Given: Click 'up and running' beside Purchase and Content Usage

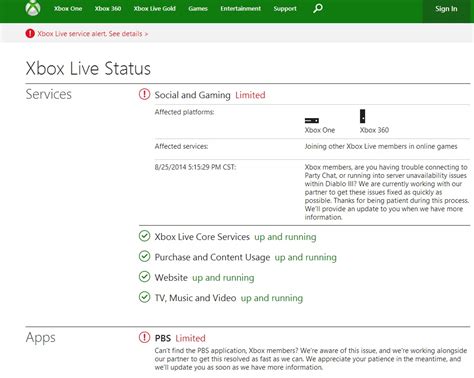Looking at the screenshot, I should pos(306,257).
